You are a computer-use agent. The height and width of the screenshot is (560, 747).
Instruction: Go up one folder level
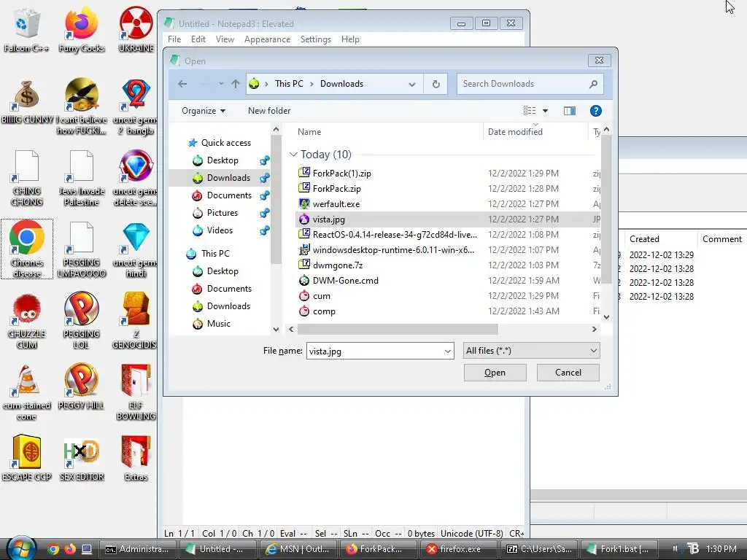(x=236, y=85)
